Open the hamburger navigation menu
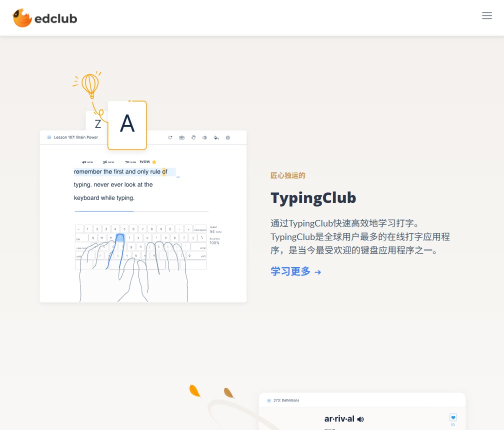This screenshot has height=430, width=504. [486, 15]
